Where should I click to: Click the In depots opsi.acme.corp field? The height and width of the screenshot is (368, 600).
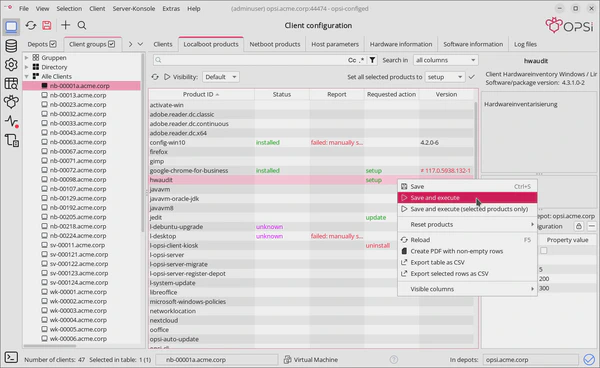pos(530,360)
